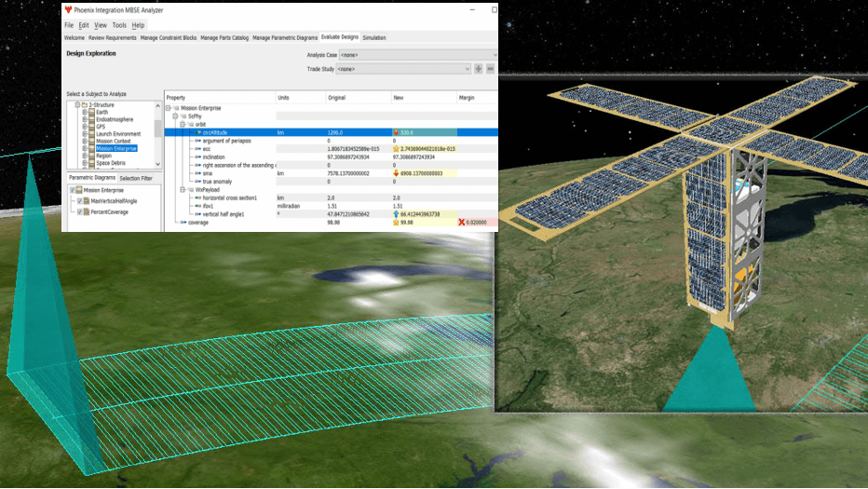Click the New value 530.0 cell
The width and height of the screenshot is (868, 489).
(x=424, y=132)
